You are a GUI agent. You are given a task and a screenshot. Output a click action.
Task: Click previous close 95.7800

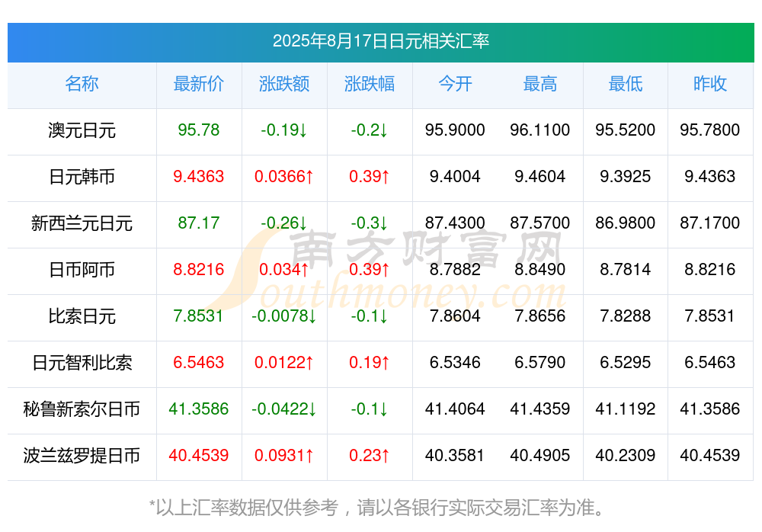point(710,130)
